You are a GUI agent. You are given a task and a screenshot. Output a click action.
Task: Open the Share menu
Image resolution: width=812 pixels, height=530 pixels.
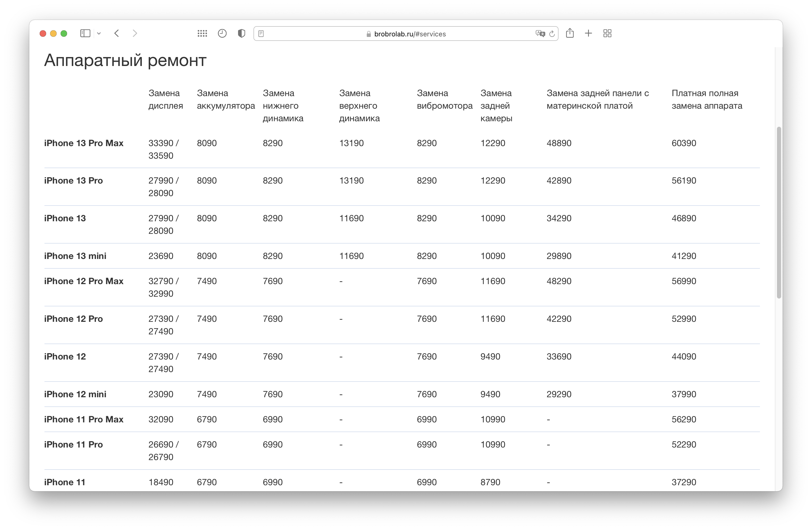pos(570,33)
